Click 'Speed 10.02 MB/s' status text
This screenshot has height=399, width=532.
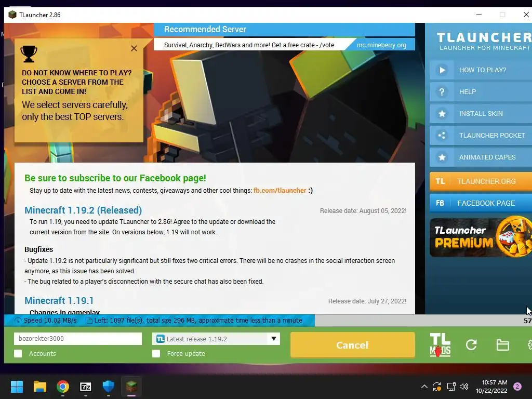(x=50, y=320)
